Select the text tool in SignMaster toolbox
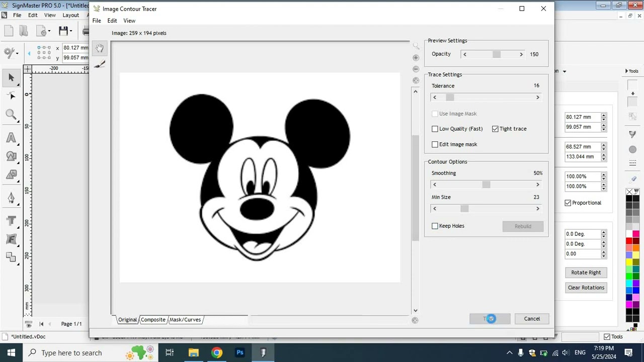Screen dimensions: 644x362 pos(11,138)
